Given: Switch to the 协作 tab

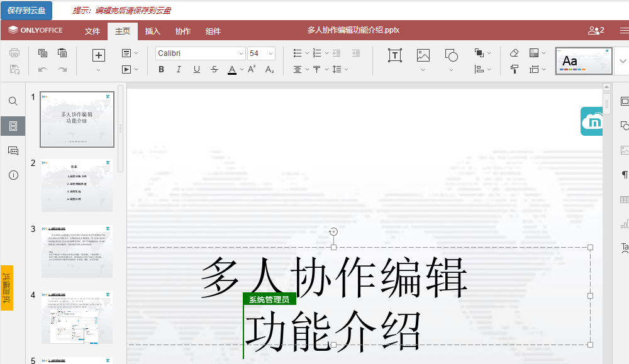Looking at the screenshot, I should point(183,31).
